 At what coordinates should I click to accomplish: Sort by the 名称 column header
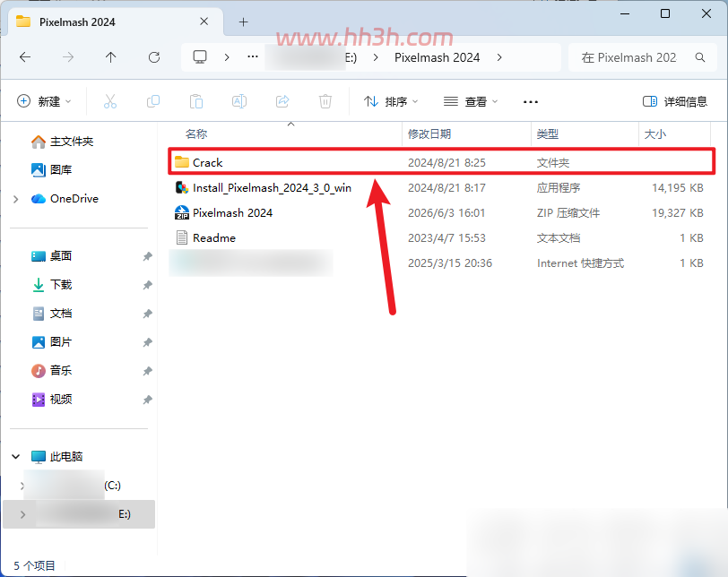[196, 134]
